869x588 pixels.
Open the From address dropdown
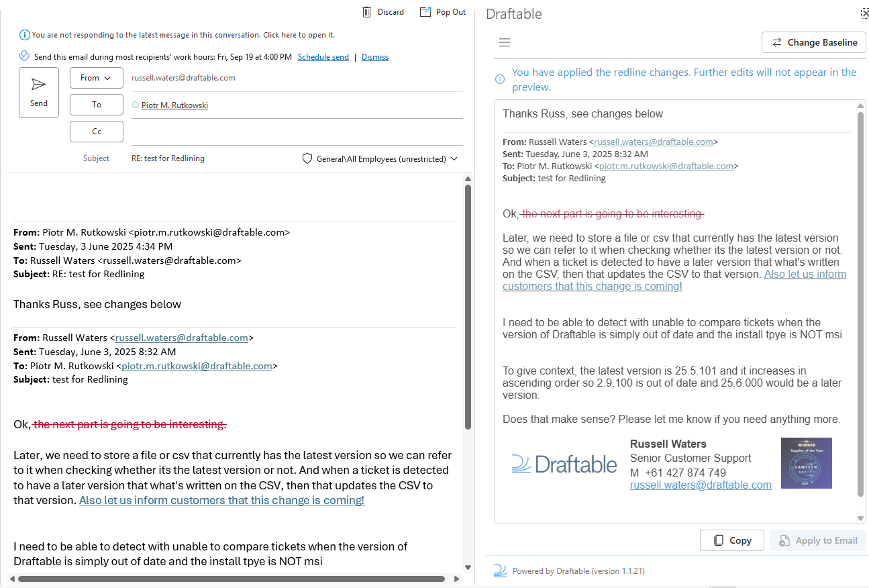pos(97,78)
